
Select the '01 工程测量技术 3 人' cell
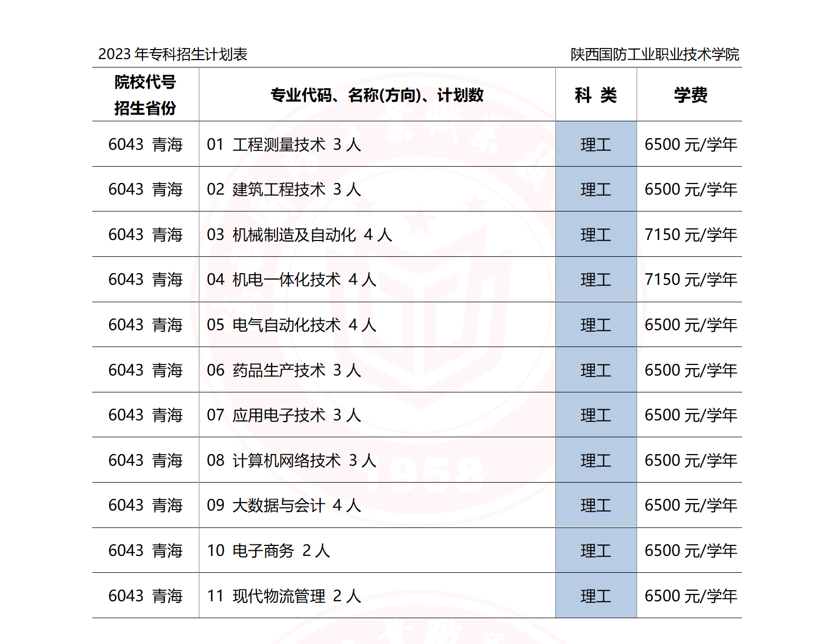click(x=284, y=144)
